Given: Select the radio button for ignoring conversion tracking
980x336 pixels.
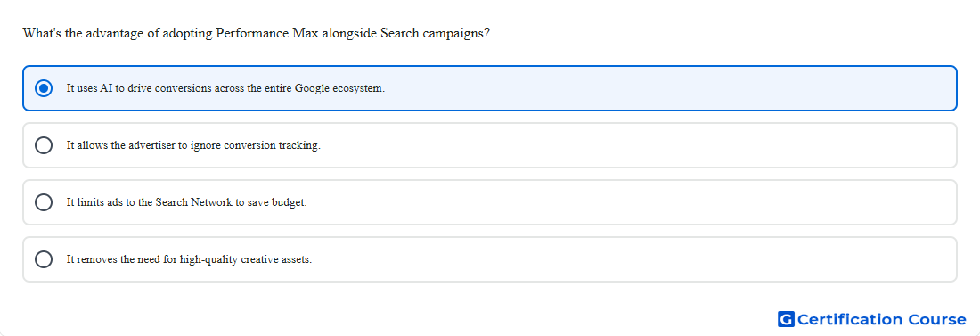Looking at the screenshot, I should click(x=44, y=145).
